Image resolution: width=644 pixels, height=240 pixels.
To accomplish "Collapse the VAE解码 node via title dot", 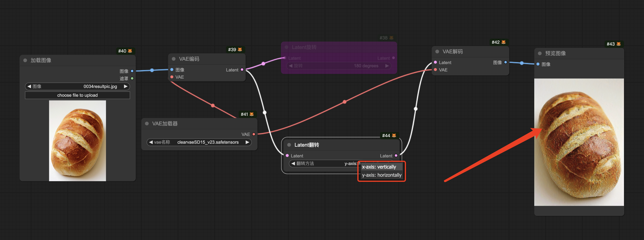I will [437, 52].
